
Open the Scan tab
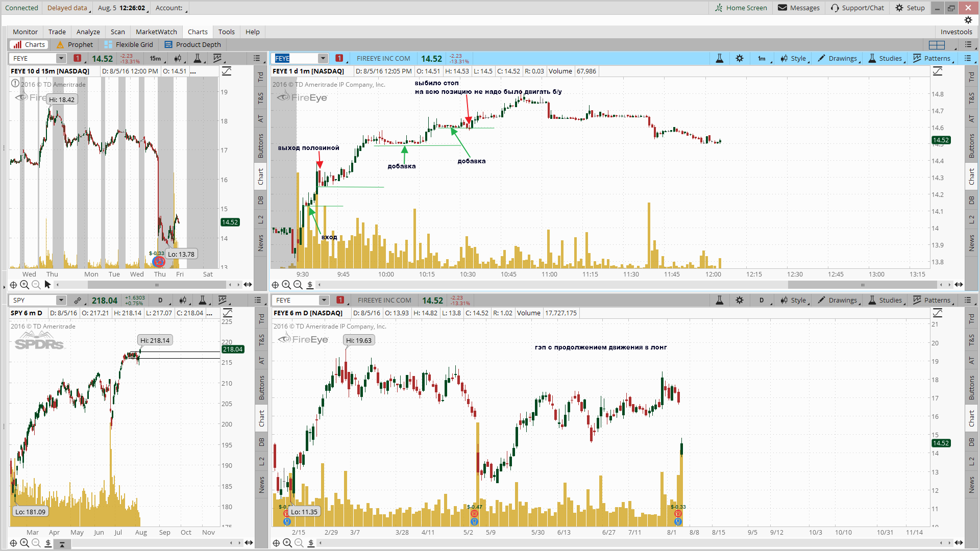117,32
